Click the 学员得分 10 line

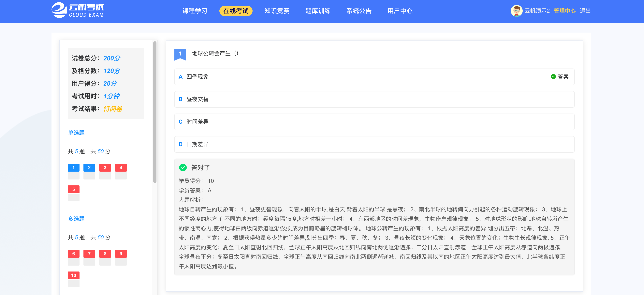[x=196, y=181]
